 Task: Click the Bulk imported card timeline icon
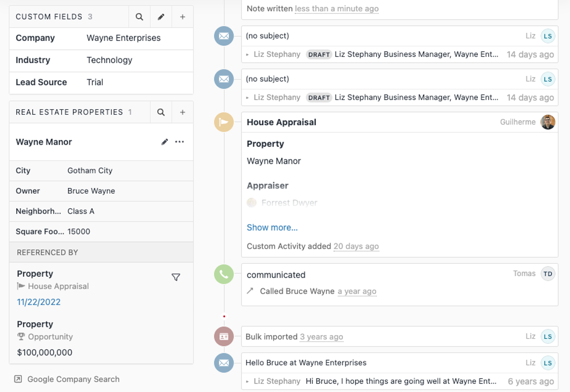click(x=224, y=336)
